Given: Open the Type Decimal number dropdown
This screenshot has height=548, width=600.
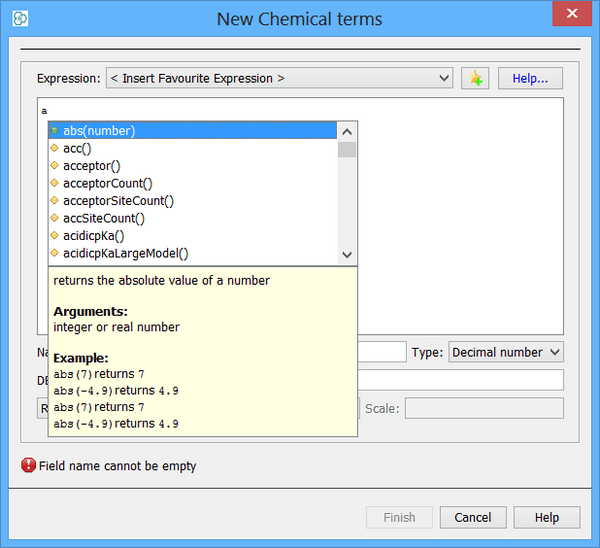Looking at the screenshot, I should pyautogui.click(x=505, y=352).
